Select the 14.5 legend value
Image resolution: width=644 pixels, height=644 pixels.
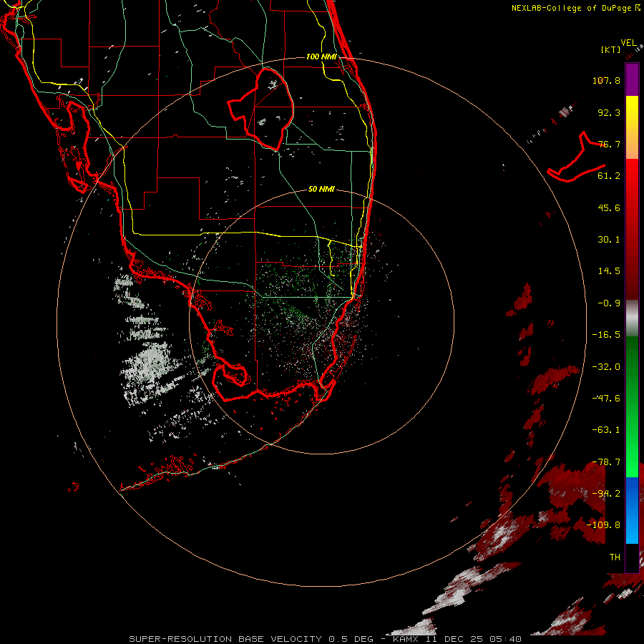pyautogui.click(x=609, y=271)
